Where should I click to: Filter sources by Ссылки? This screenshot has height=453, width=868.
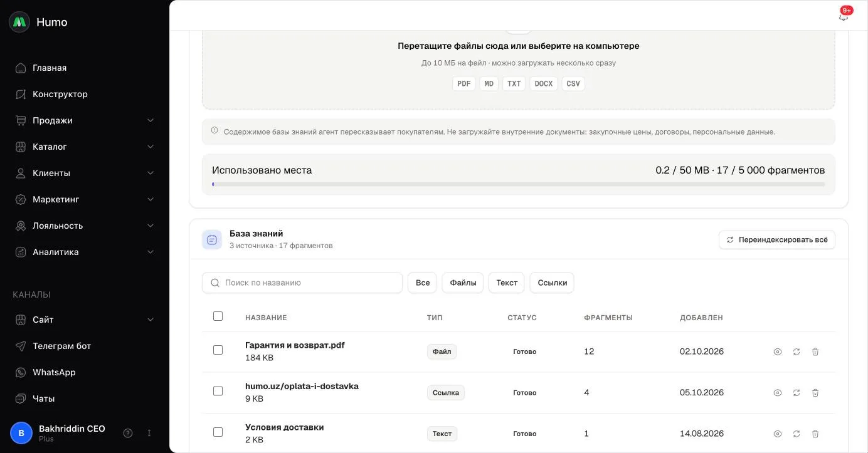[x=552, y=283]
